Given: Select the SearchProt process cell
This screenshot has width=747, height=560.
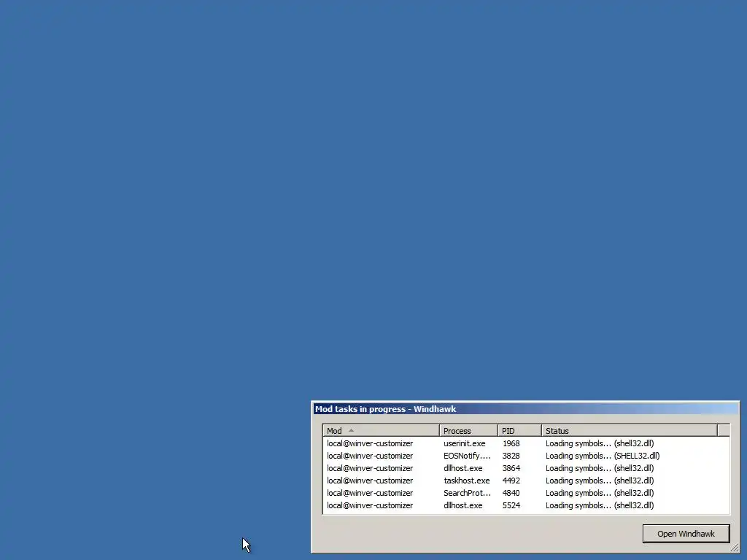Looking at the screenshot, I should pyautogui.click(x=467, y=493).
